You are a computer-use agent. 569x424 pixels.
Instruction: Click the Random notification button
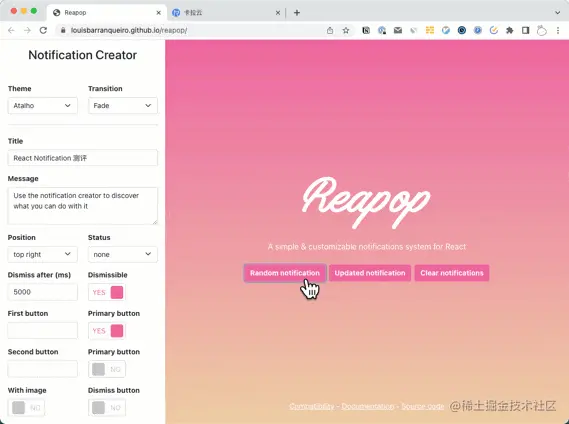(285, 273)
